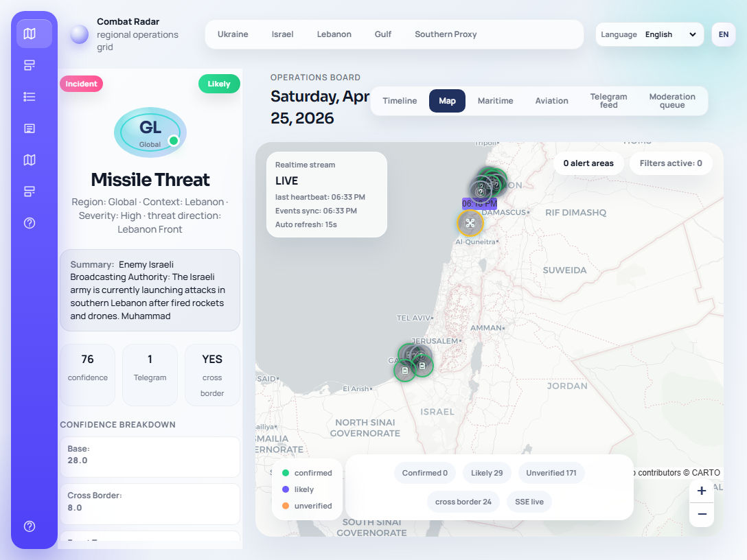The height and width of the screenshot is (560, 747).
Task: Switch to the Maritime tab
Action: click(x=496, y=101)
